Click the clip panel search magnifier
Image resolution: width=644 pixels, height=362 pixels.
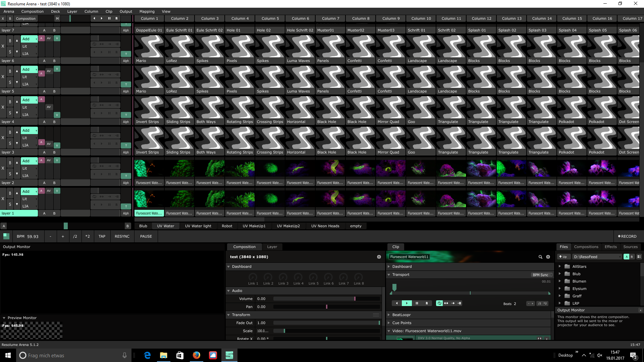[x=540, y=257]
